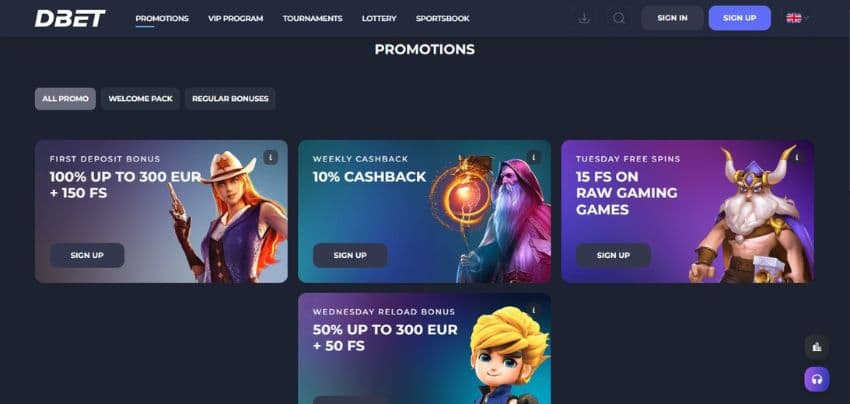Click the DBET logo

coord(70,18)
